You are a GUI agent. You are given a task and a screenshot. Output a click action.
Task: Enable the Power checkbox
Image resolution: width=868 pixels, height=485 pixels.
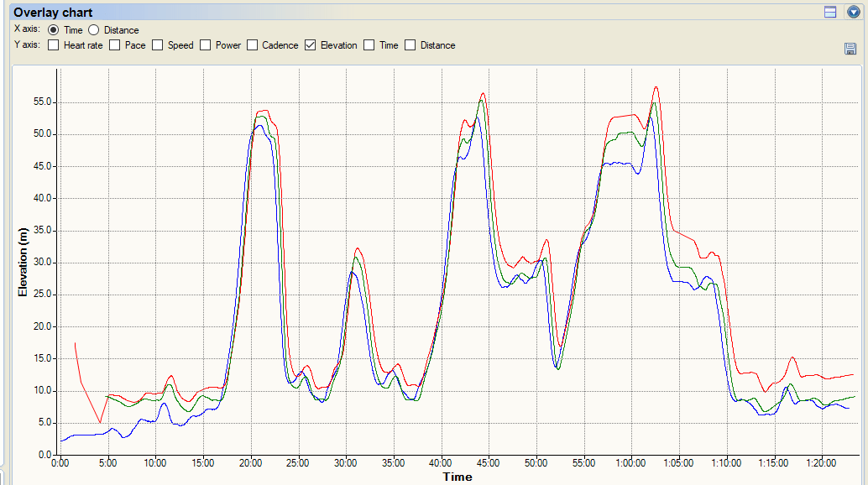[206, 45]
